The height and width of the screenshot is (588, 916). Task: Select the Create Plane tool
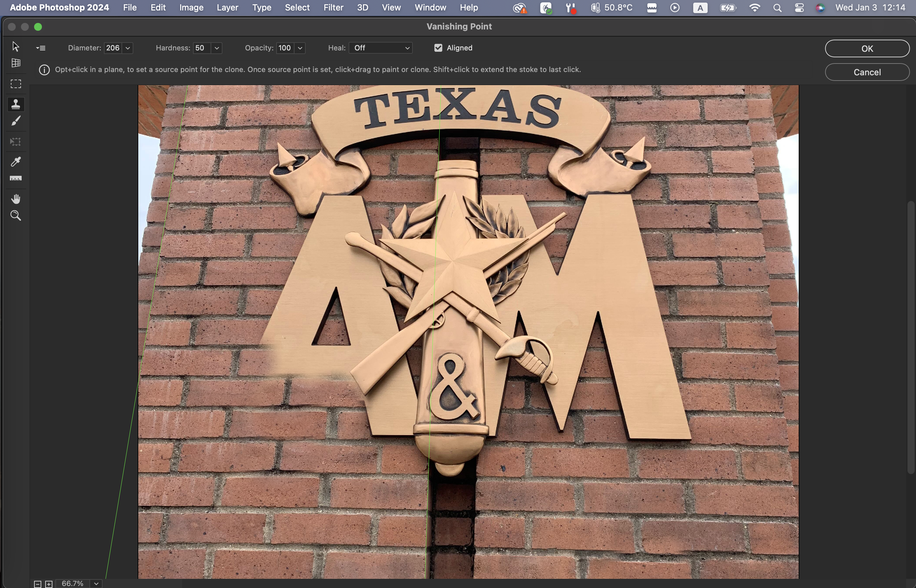[x=16, y=63]
